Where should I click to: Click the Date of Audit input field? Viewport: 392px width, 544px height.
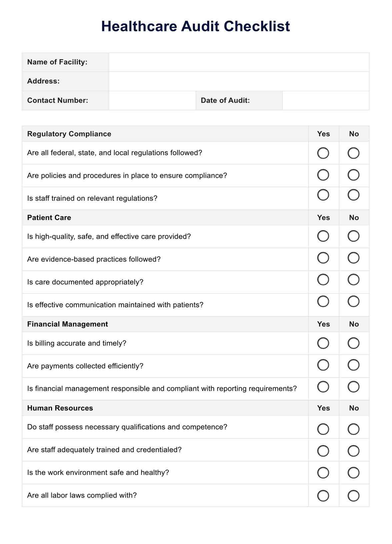[325, 100]
